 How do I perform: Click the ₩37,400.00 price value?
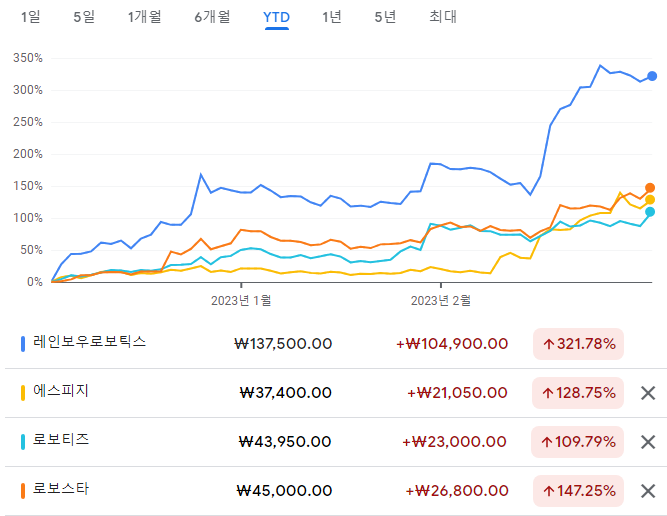point(286,393)
